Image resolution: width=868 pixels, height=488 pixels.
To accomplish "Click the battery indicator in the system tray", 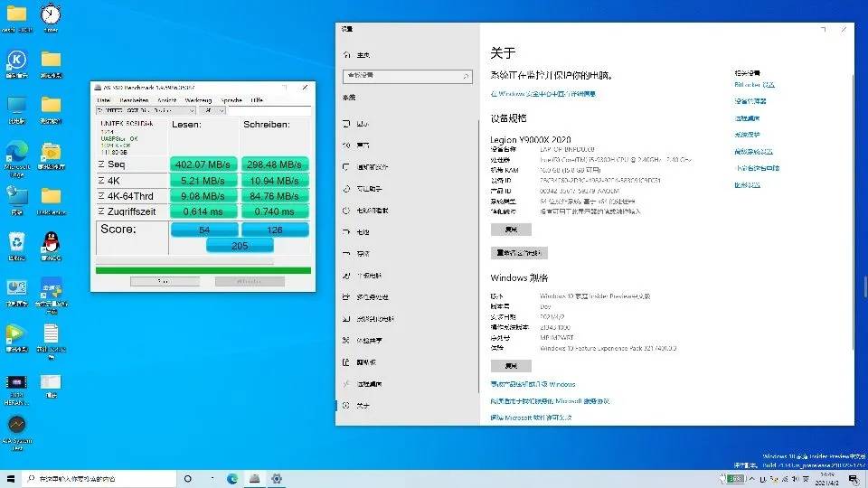I will [x=734, y=479].
